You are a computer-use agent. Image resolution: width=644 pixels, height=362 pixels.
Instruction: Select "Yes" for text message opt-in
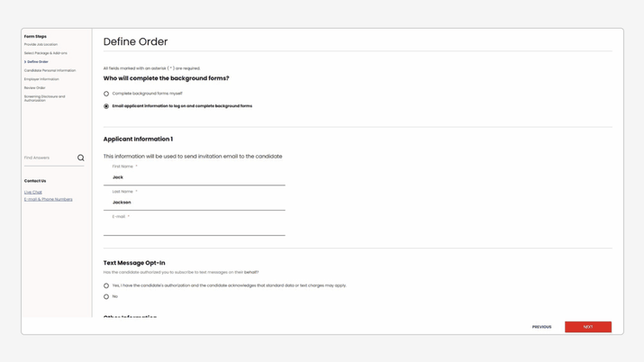106,285
